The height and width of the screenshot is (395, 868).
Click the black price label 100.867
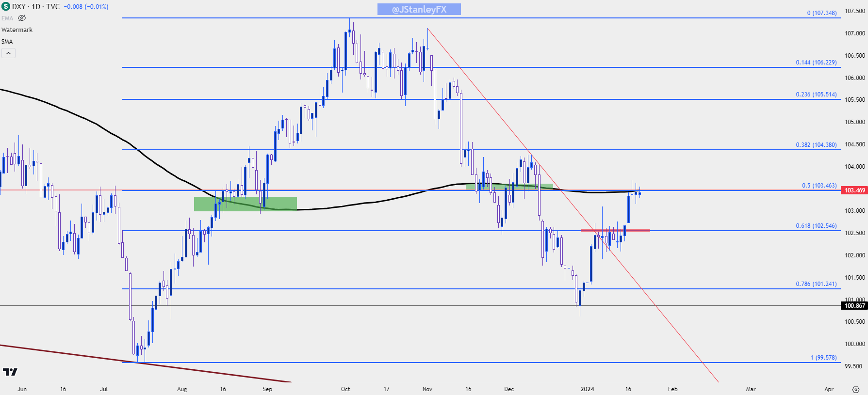[x=854, y=305]
